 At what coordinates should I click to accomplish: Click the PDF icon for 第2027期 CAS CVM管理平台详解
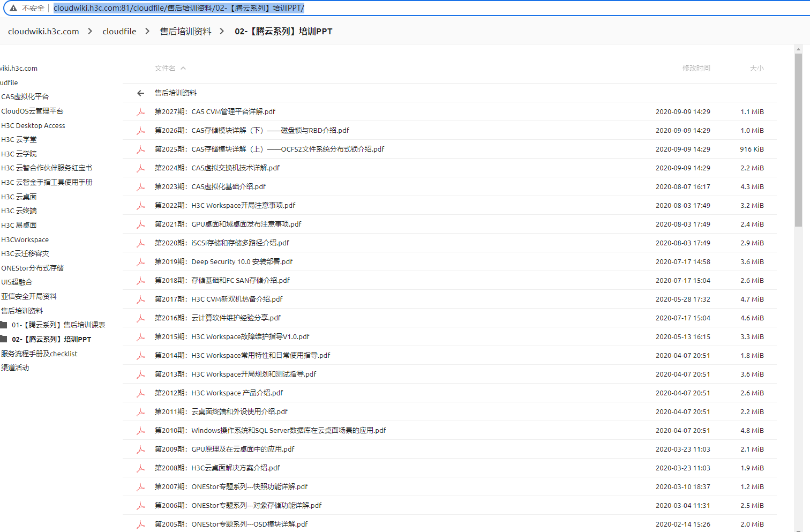[141, 112]
